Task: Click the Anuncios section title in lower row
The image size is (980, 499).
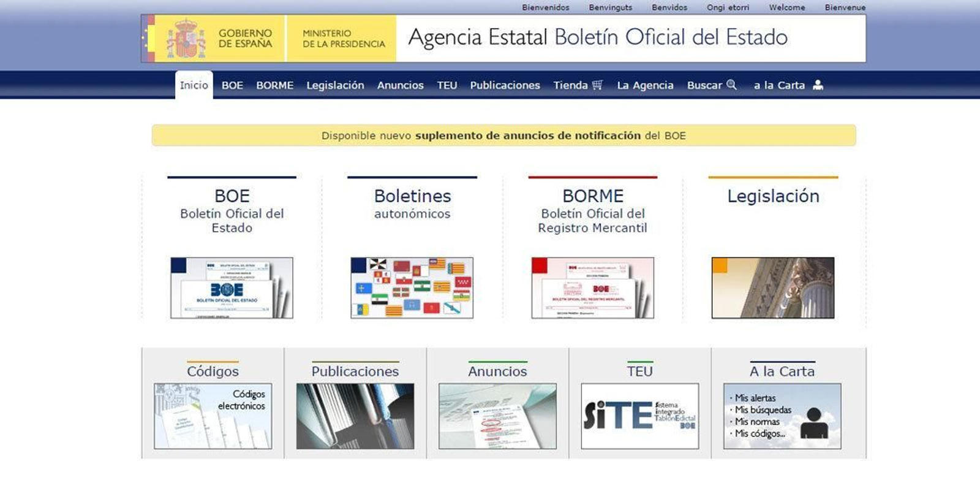Action: [x=497, y=371]
